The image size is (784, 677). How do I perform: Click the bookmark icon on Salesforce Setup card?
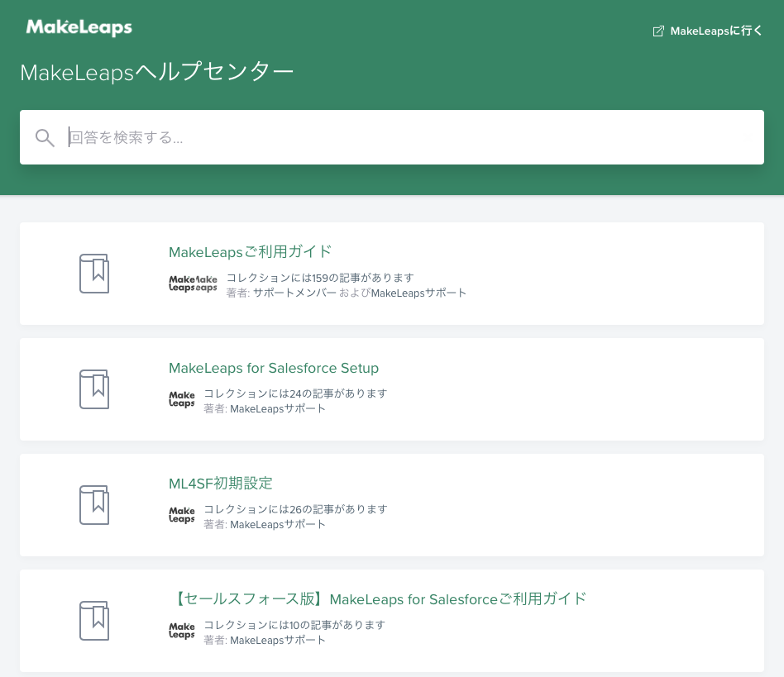93,389
